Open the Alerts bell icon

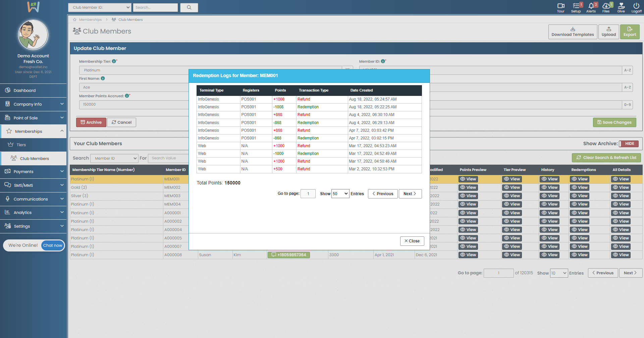pos(591,6)
